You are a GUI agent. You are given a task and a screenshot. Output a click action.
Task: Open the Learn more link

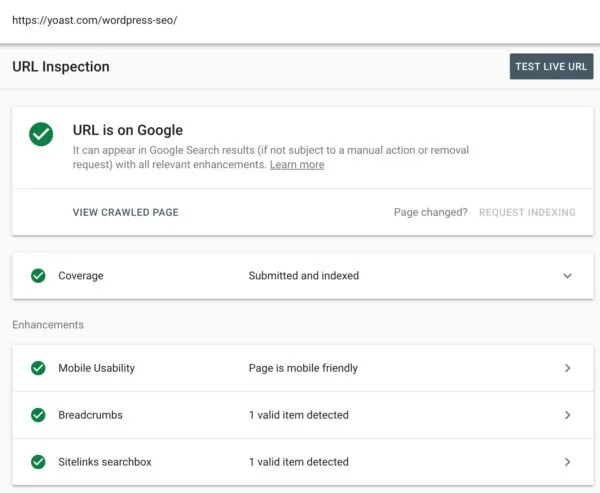[x=297, y=165]
